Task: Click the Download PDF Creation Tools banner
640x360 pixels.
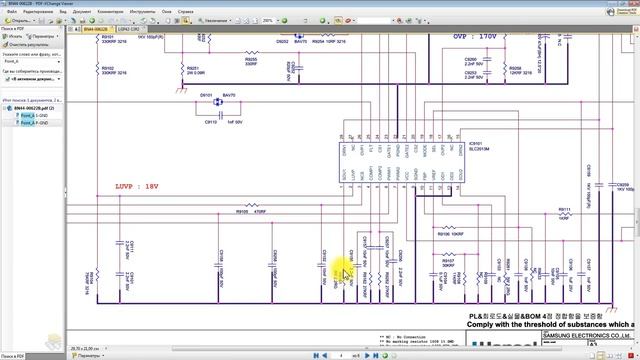Action: (622, 12)
